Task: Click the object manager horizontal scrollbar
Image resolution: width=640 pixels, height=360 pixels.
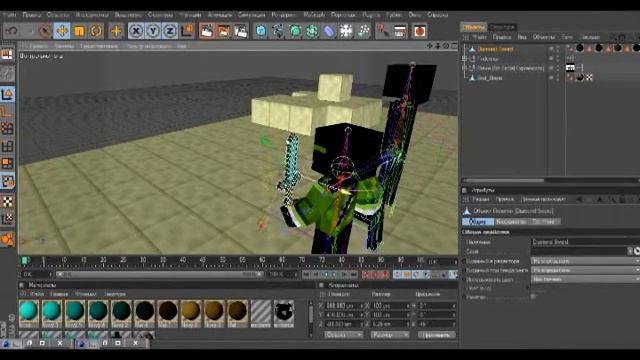Action: tap(504, 180)
